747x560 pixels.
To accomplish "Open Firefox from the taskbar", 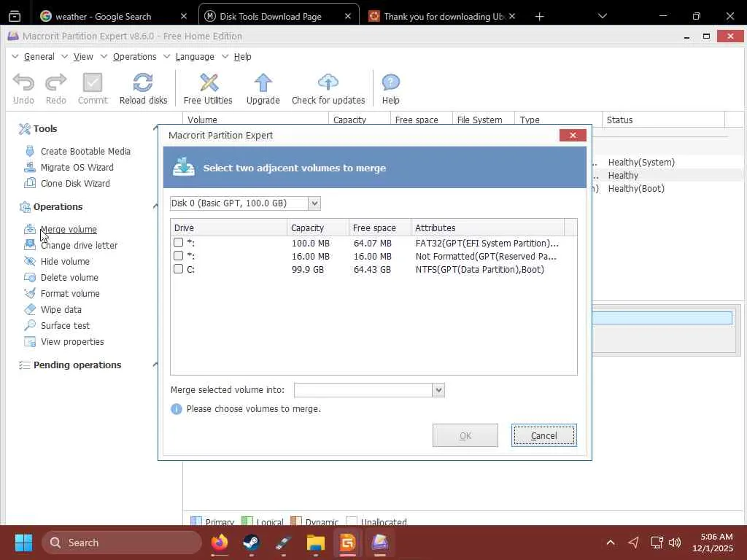I will [x=219, y=542].
